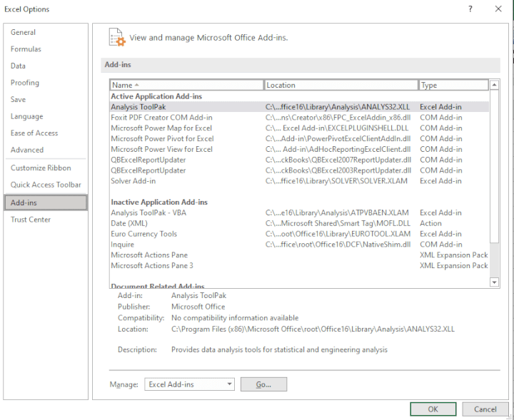514x420 pixels.
Task: Sort add-ins by Name column header
Action: 186,85
